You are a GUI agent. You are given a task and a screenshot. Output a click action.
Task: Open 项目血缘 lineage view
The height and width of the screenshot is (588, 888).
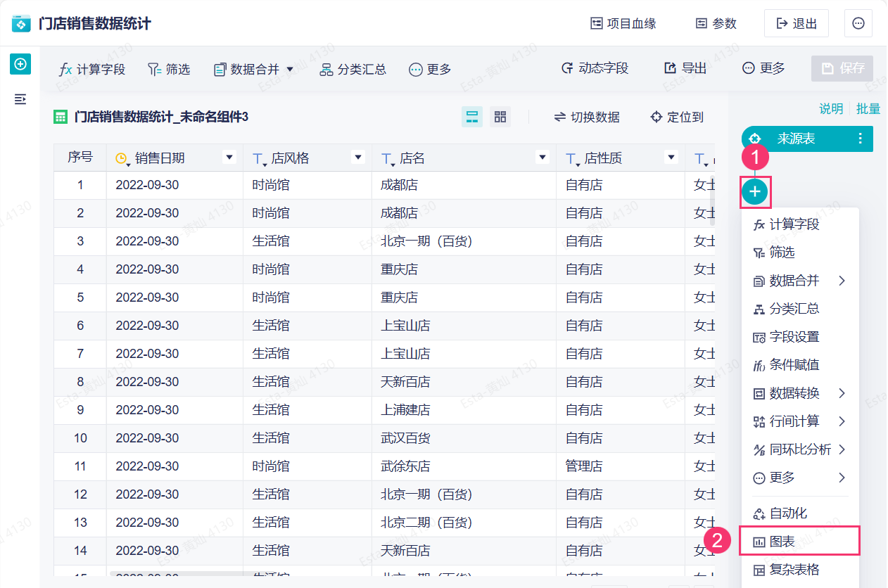(x=623, y=23)
